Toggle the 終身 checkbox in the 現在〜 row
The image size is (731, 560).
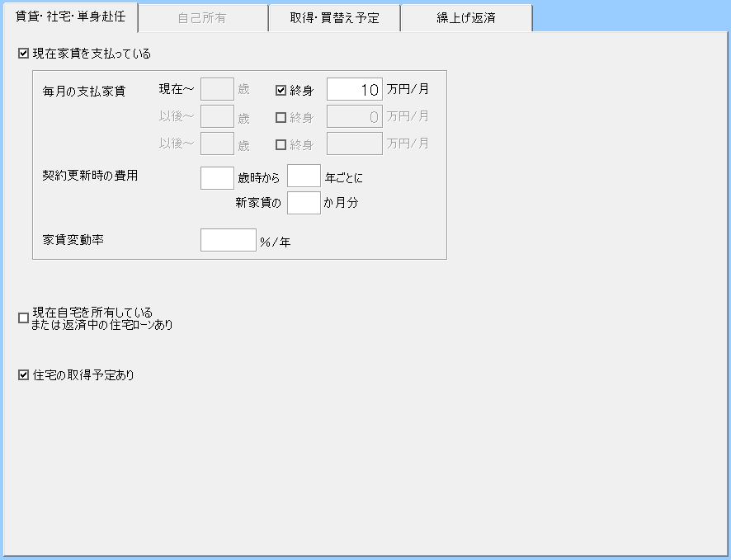coord(281,90)
